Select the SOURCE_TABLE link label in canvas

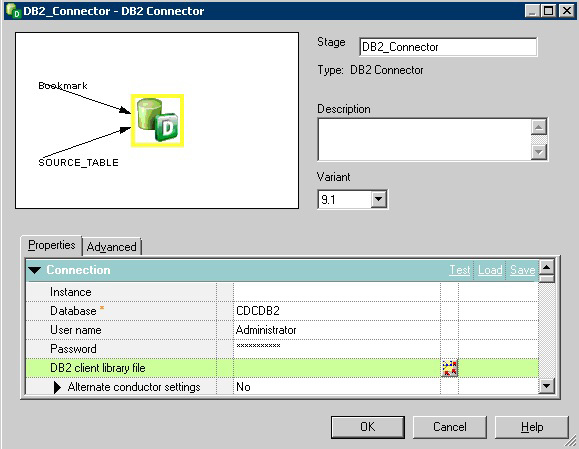[x=78, y=162]
